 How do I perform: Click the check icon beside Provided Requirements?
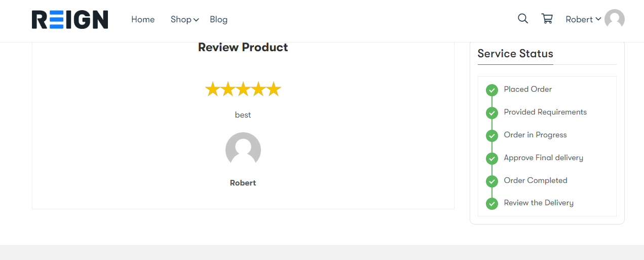pos(492,113)
